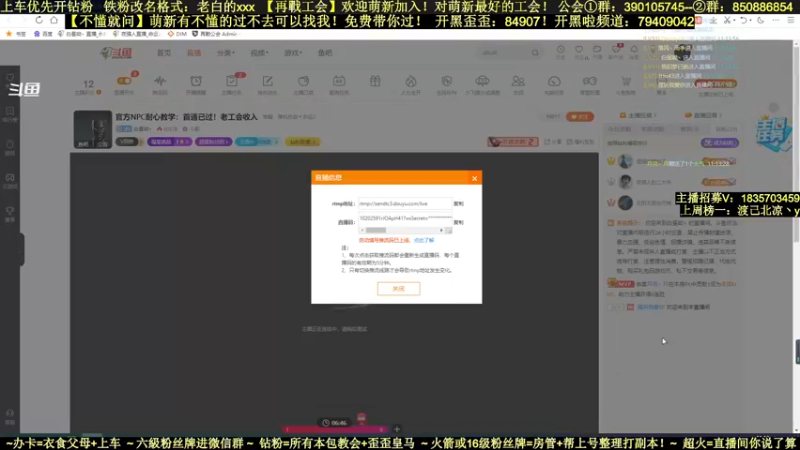Click the UFO cloud toolbar icon
800x450 pixels.
tap(482, 81)
